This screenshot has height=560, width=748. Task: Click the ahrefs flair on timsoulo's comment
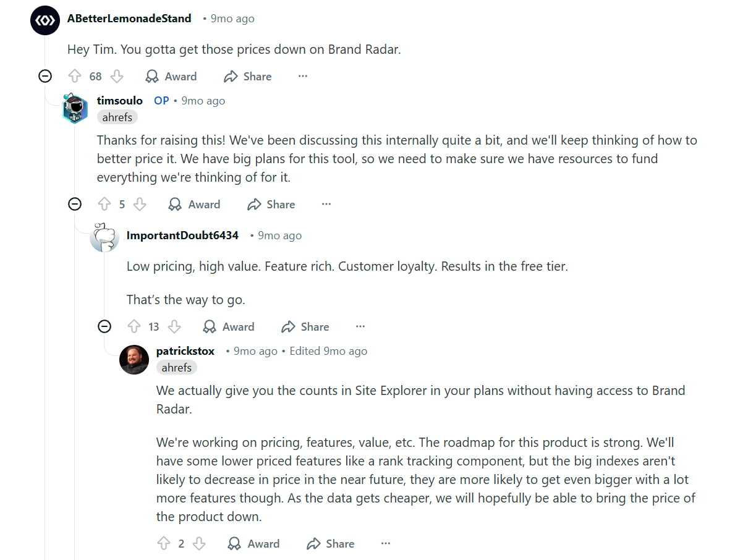pyautogui.click(x=117, y=117)
